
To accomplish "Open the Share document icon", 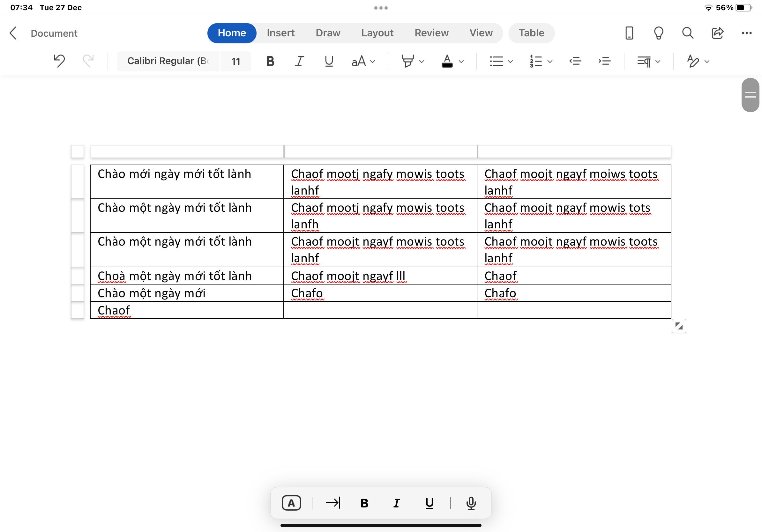I will [x=717, y=33].
